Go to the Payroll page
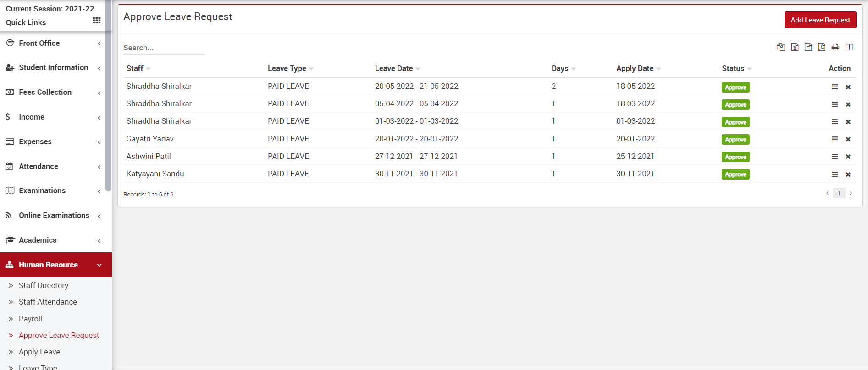868x370 pixels. point(30,319)
